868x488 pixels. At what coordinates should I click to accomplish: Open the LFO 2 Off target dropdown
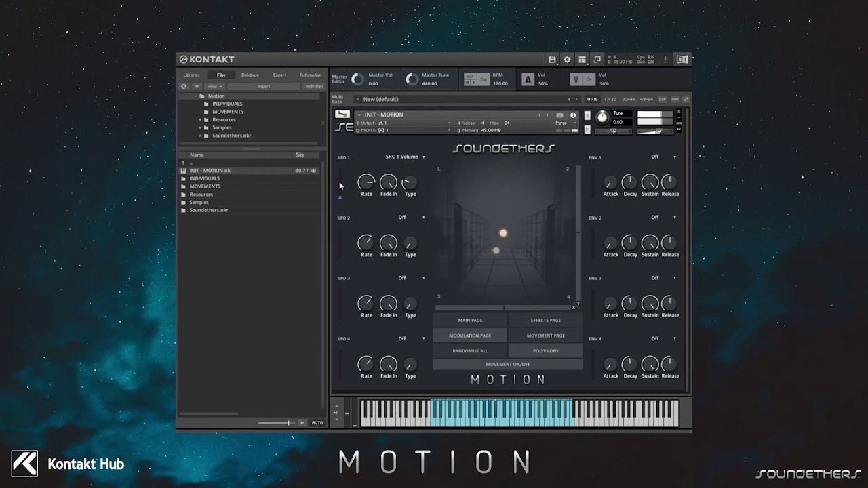click(x=412, y=218)
